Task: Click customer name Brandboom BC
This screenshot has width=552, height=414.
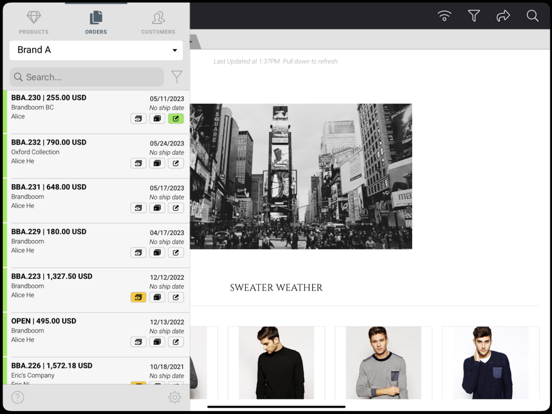Action: (32, 107)
